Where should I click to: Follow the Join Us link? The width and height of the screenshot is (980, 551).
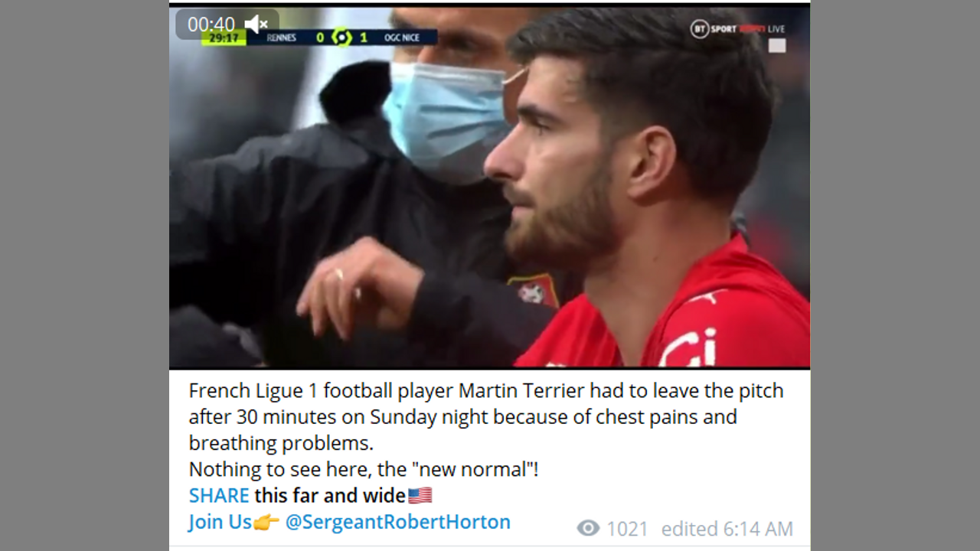pyautogui.click(x=220, y=522)
